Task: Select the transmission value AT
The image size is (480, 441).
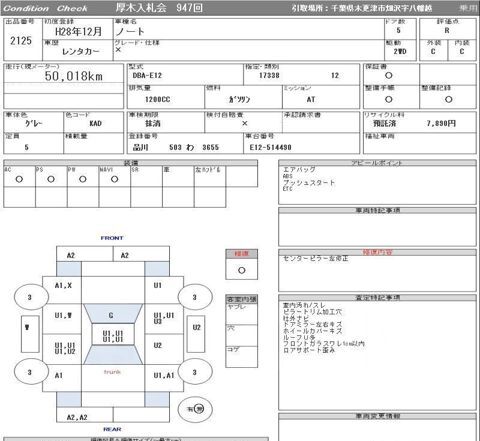Action: pyautogui.click(x=311, y=100)
